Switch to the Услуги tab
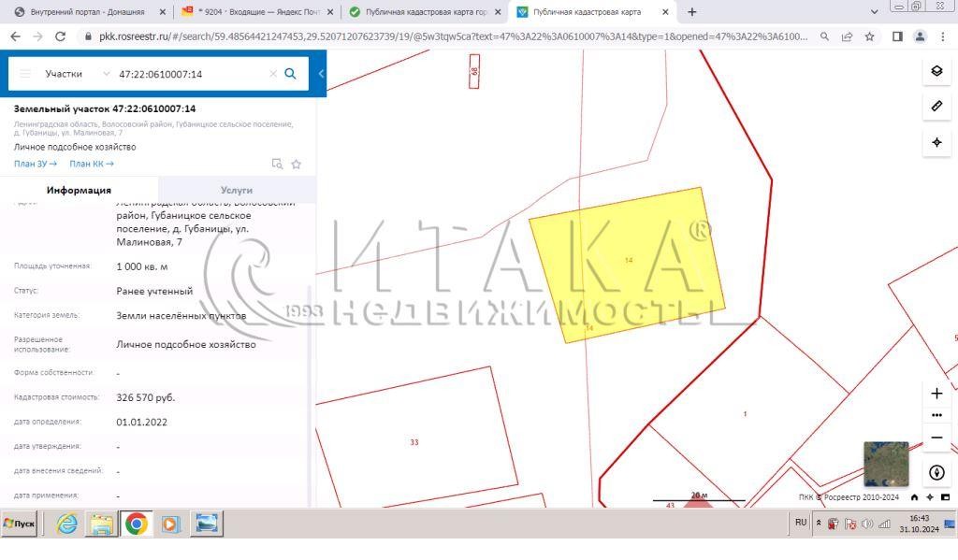The height and width of the screenshot is (560, 958). tap(237, 190)
